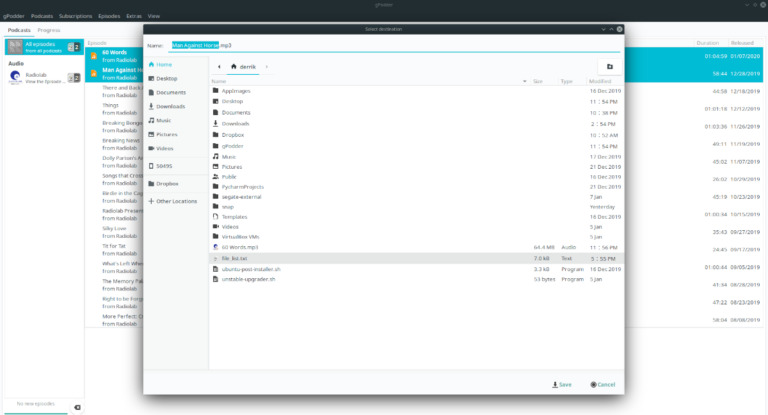Click the Save button
768x415 pixels.
(562, 385)
